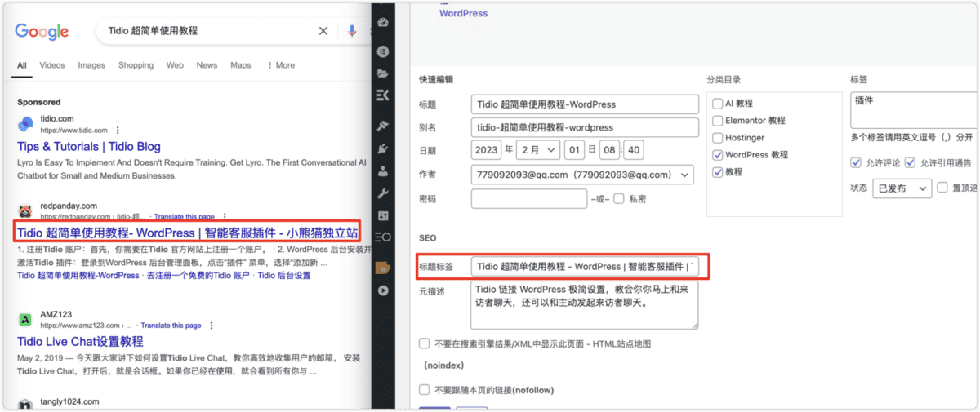This screenshot has width=980, height=412.
Task: Click the Google logo
Action: pyautogui.click(x=42, y=32)
